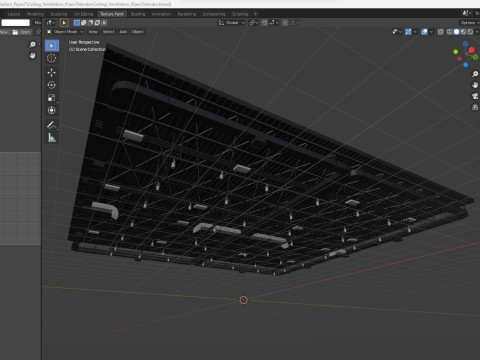Click the viewport pan hand icon
The image size is (480, 360).
475,85
